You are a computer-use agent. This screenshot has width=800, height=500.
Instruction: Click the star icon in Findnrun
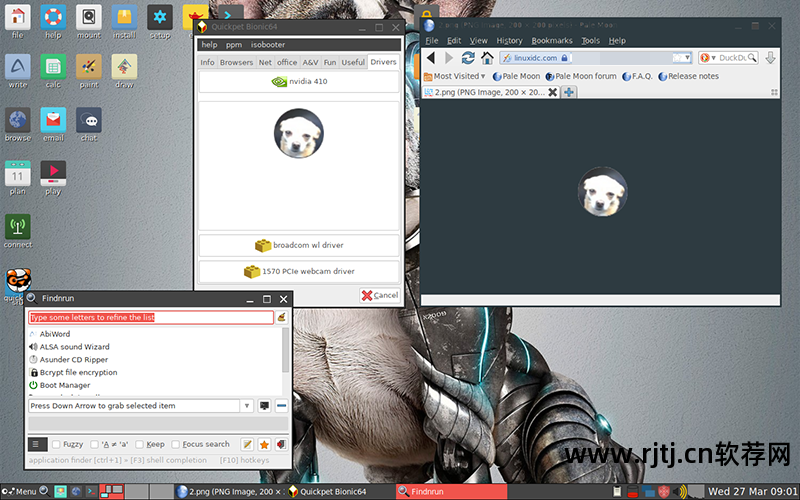click(x=264, y=444)
